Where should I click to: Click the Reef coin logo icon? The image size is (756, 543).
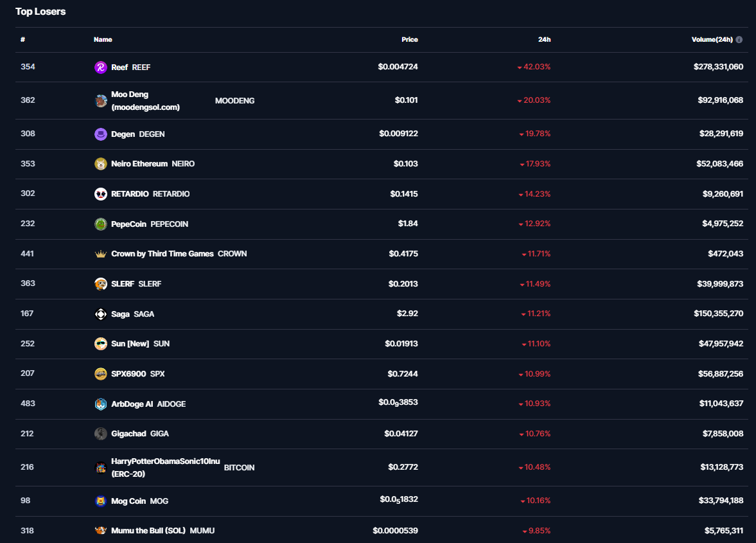pos(101,67)
